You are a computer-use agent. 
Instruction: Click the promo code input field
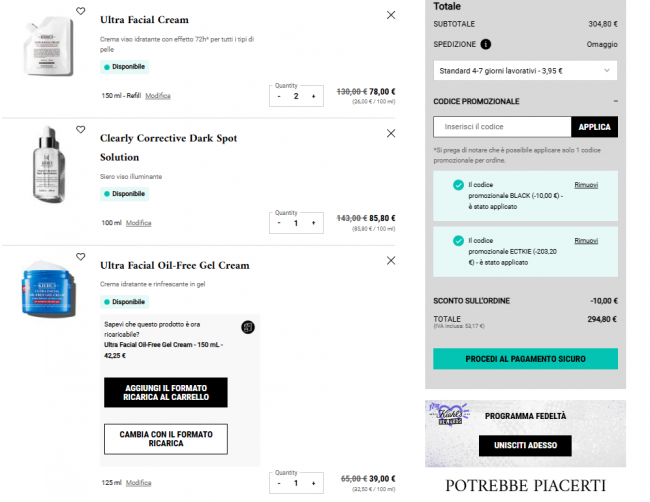click(x=502, y=127)
